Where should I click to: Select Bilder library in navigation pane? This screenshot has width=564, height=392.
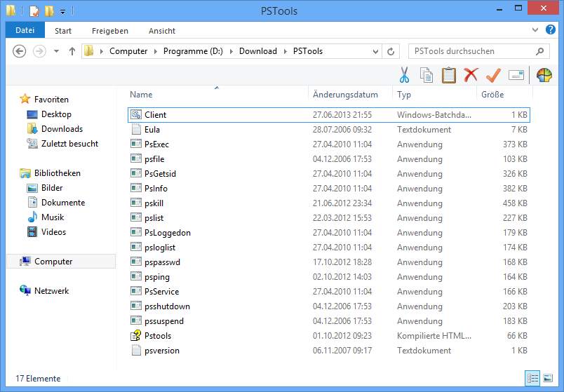(x=52, y=188)
